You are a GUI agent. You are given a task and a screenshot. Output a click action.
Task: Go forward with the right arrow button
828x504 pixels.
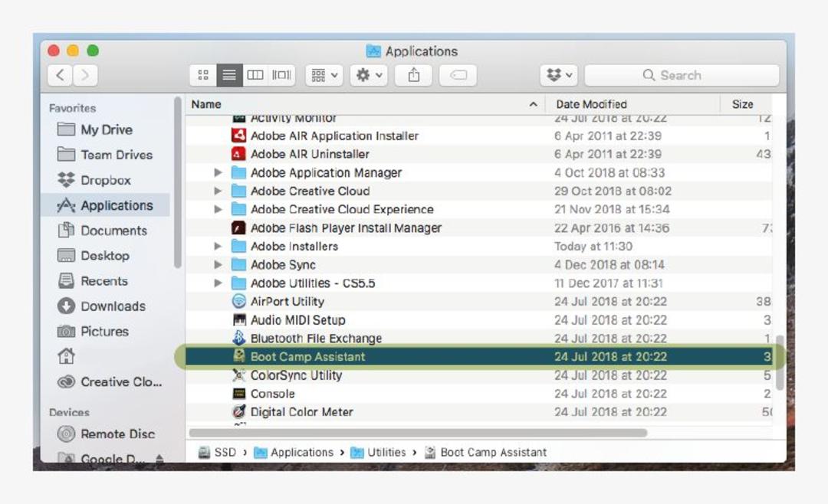click(x=85, y=76)
